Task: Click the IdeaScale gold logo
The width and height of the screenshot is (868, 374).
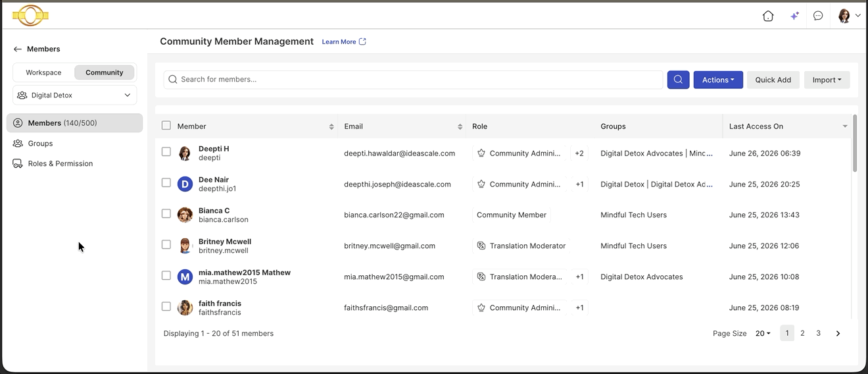Action: pos(30,15)
